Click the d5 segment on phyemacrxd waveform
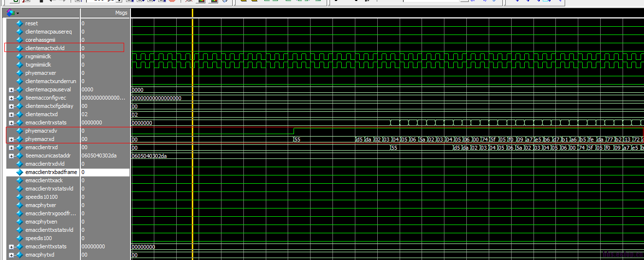The image size is (644, 260). pos(360,139)
